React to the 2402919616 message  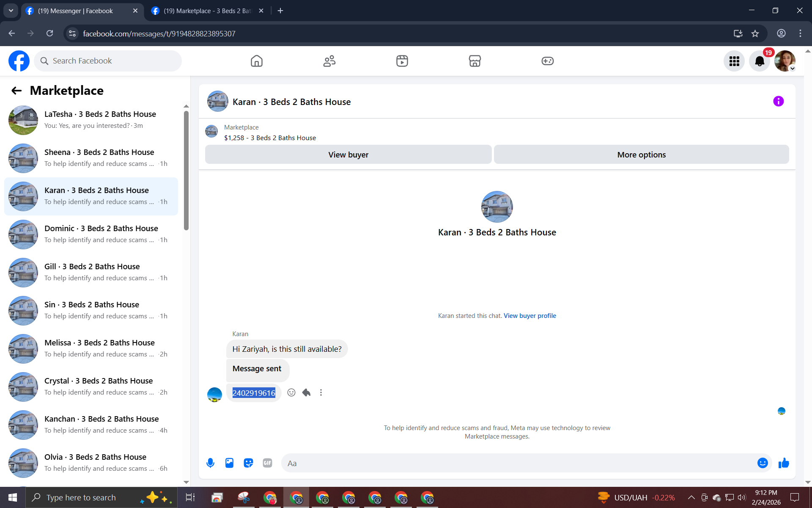291,392
